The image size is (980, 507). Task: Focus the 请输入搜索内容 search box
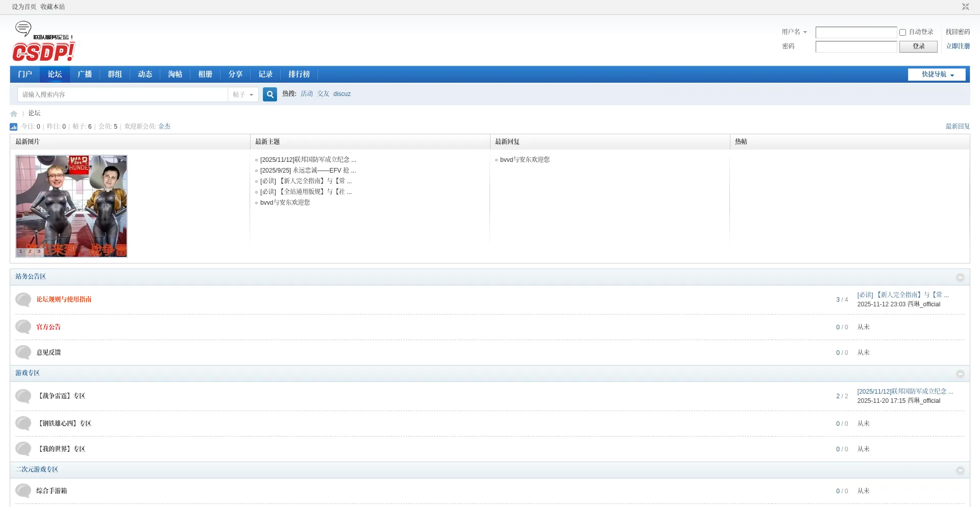[122, 94]
